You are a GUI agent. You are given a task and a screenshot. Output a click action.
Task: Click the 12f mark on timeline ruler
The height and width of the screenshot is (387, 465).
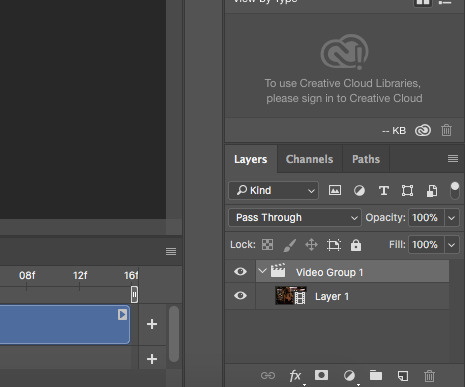point(80,275)
